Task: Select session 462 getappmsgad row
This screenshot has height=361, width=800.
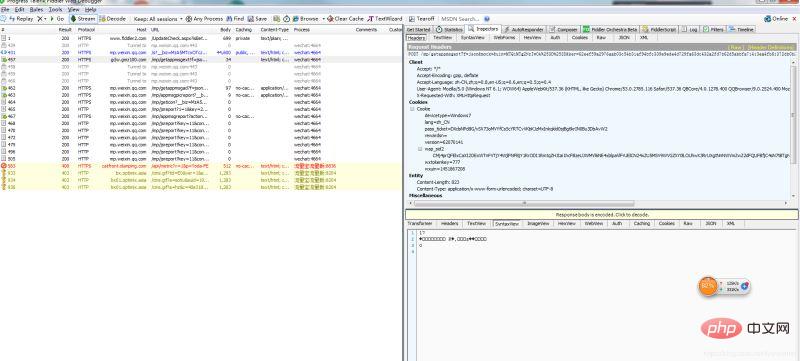Action: pos(201,88)
